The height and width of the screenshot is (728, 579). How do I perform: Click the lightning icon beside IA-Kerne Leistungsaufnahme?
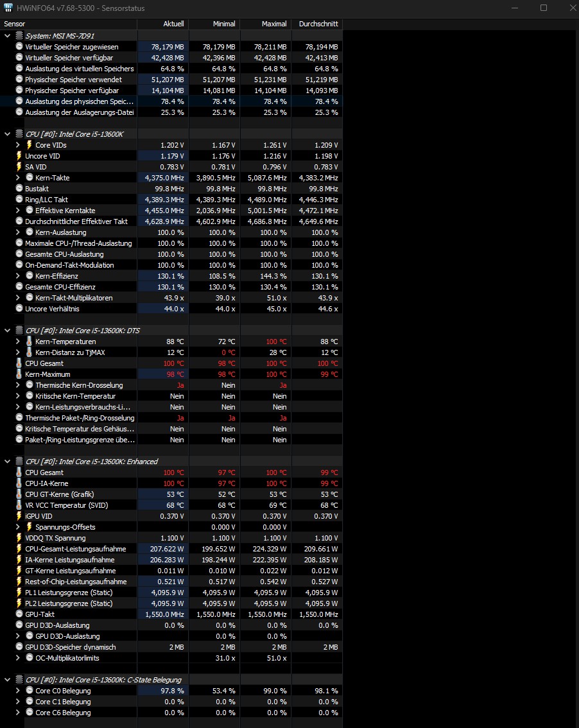pyautogui.click(x=19, y=559)
